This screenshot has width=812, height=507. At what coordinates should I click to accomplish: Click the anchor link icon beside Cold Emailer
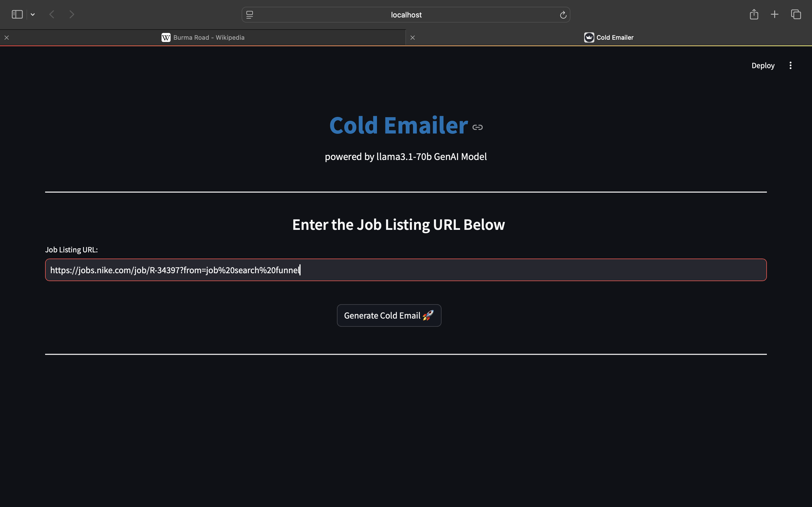(x=477, y=127)
